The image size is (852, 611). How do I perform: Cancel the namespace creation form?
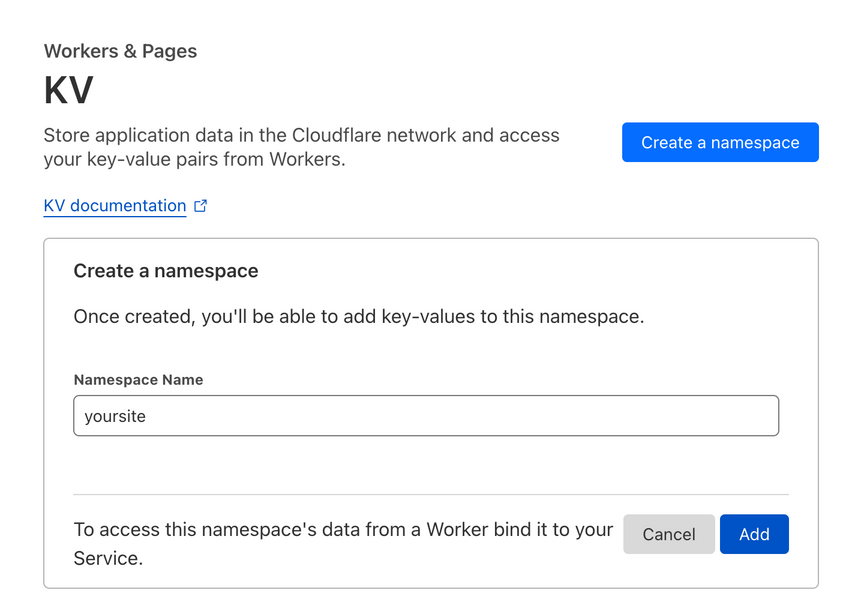[x=668, y=534]
